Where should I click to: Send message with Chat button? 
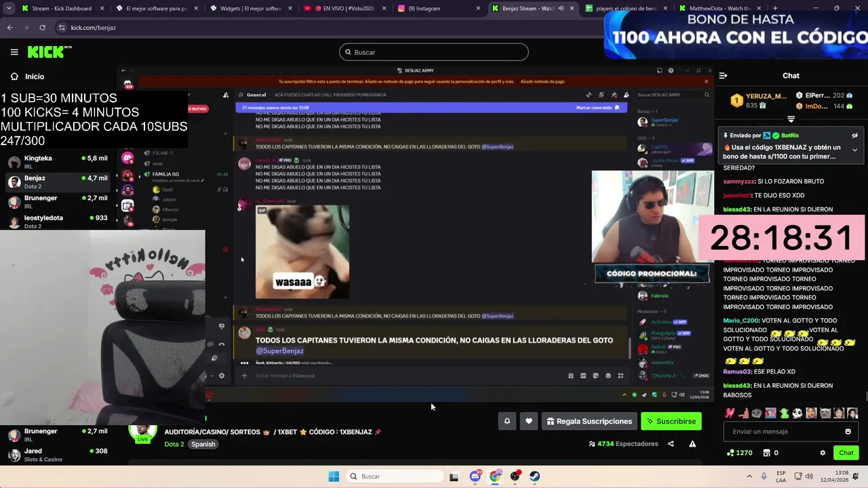click(x=846, y=453)
